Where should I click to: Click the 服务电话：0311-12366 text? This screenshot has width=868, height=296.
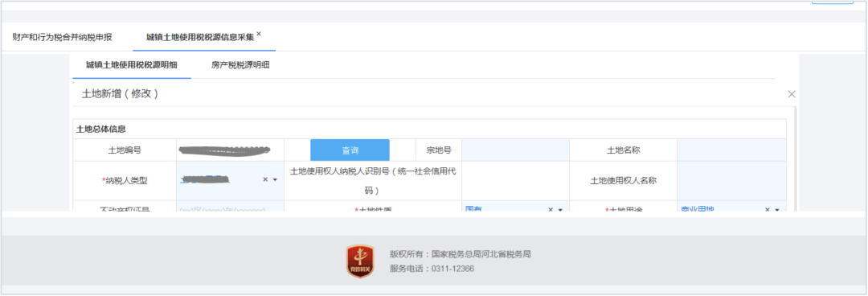click(x=432, y=269)
